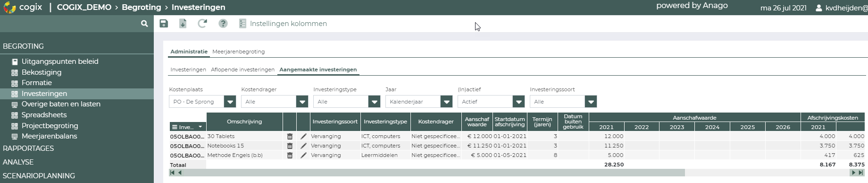The height and width of the screenshot is (183, 868).
Task: Click the Startdatum afschrijving column header
Action: [x=509, y=122]
